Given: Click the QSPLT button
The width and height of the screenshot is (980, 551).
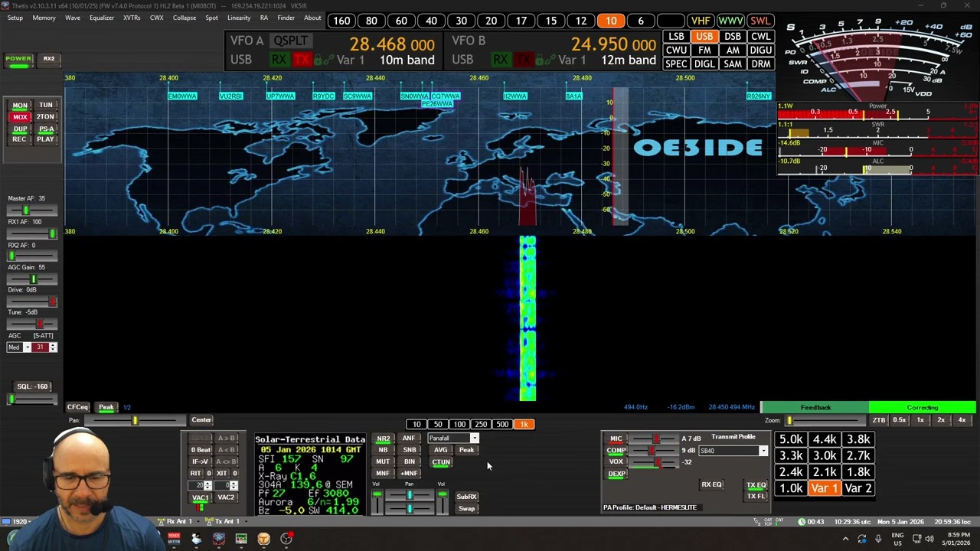Looking at the screenshot, I should tap(291, 41).
